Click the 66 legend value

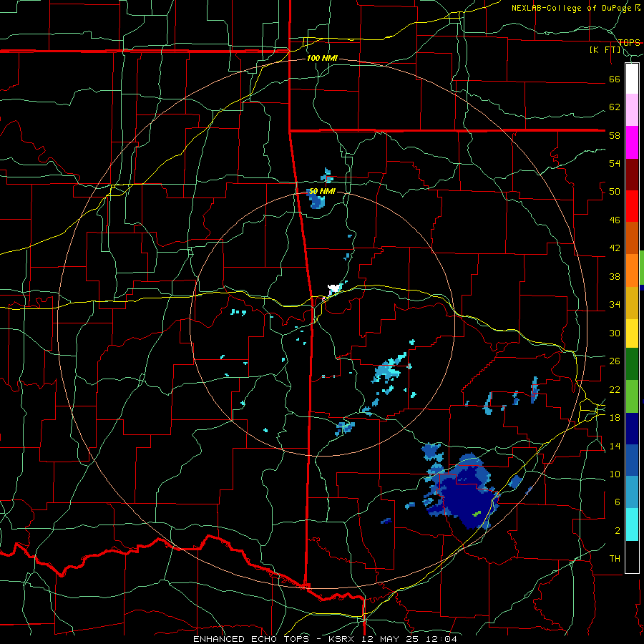(615, 79)
